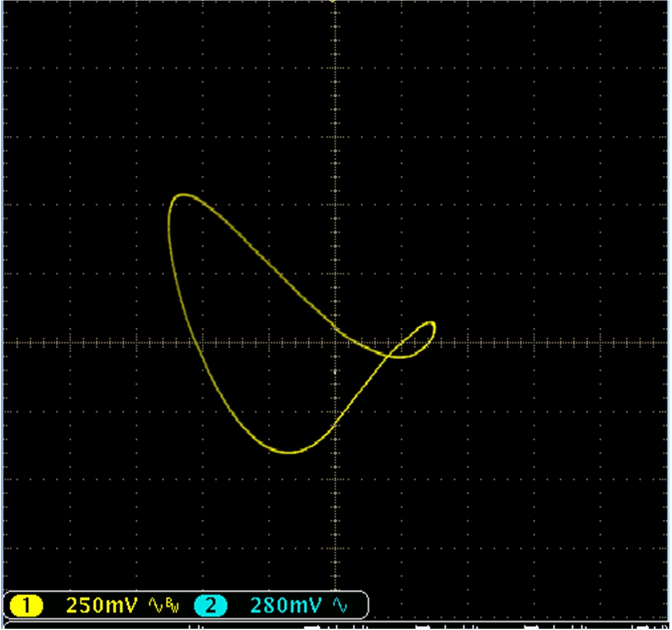Click yellow trigger position marker at top edge

(x=334, y=1)
